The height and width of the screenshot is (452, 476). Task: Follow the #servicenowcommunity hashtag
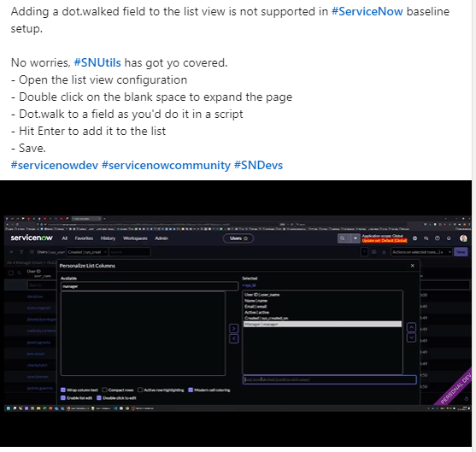coord(166,165)
